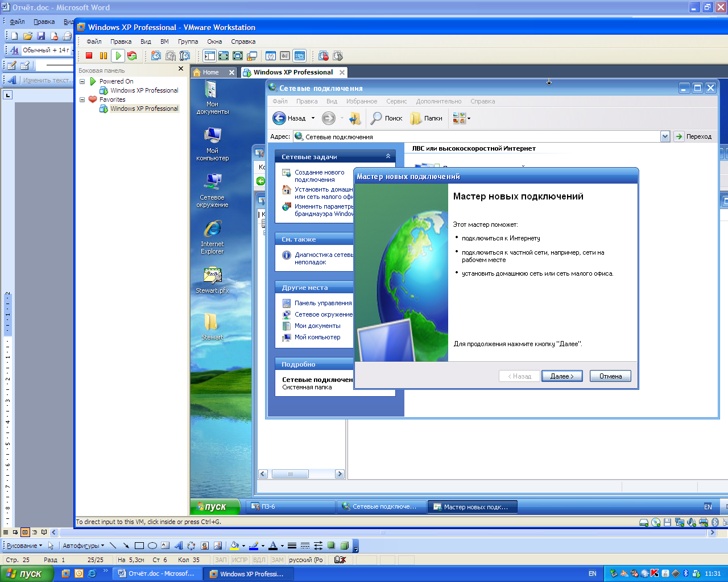
Task: Insert WordArt from Word drawing toolbar
Action: coord(179,546)
